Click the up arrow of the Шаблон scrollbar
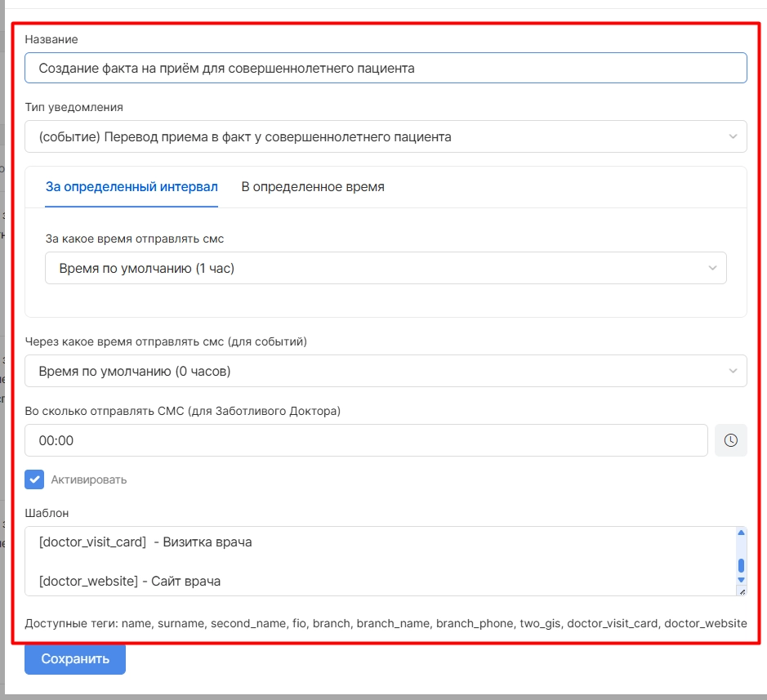The image size is (767, 700). tap(741, 533)
